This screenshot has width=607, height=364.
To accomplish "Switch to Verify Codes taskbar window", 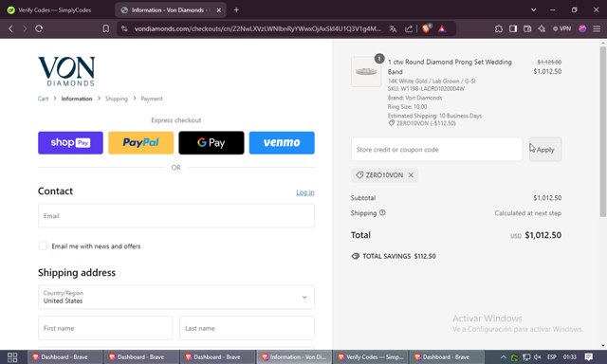I will 371,357.
